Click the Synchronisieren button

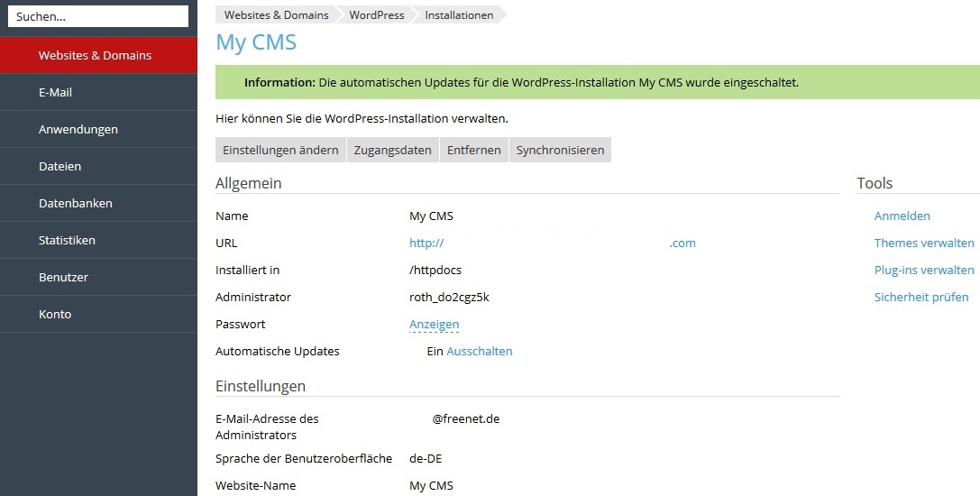pos(560,150)
